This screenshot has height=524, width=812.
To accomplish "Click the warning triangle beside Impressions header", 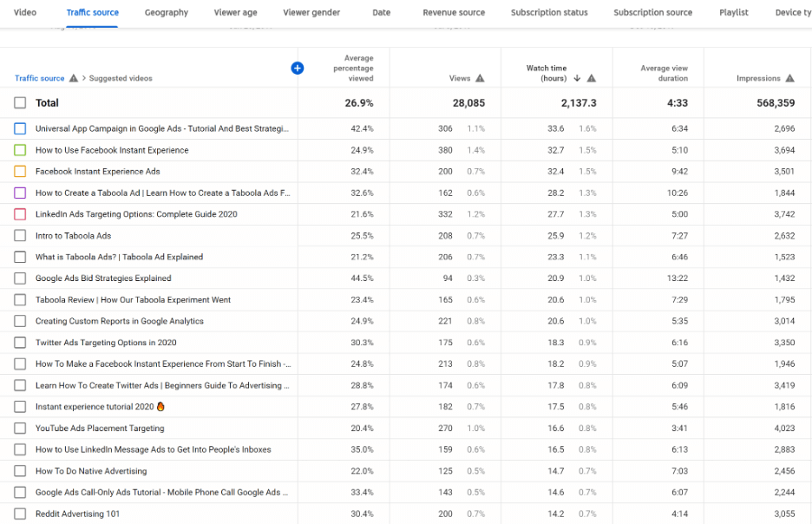I will point(789,78).
